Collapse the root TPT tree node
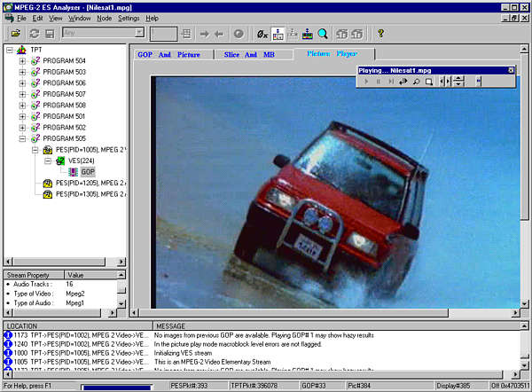This screenshot has width=532, height=392. [10, 50]
